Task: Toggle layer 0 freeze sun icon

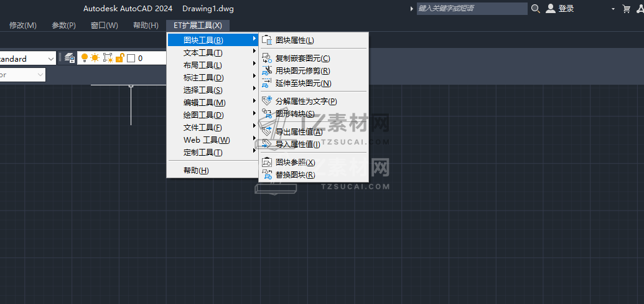Action: 95,58
